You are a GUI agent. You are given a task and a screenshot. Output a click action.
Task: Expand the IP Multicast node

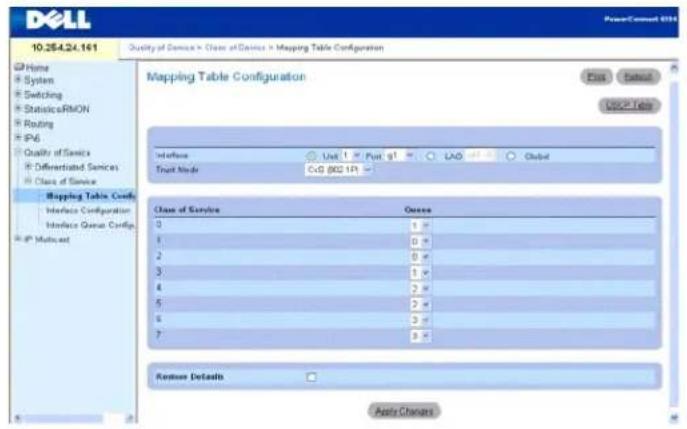pos(18,239)
